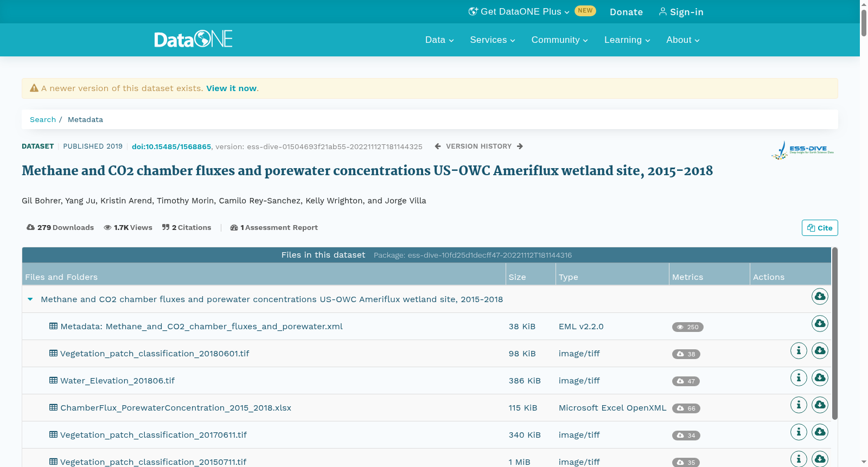Click downloads badge 34 for 20170611 tif
The height and width of the screenshot is (467, 868).
(686, 436)
